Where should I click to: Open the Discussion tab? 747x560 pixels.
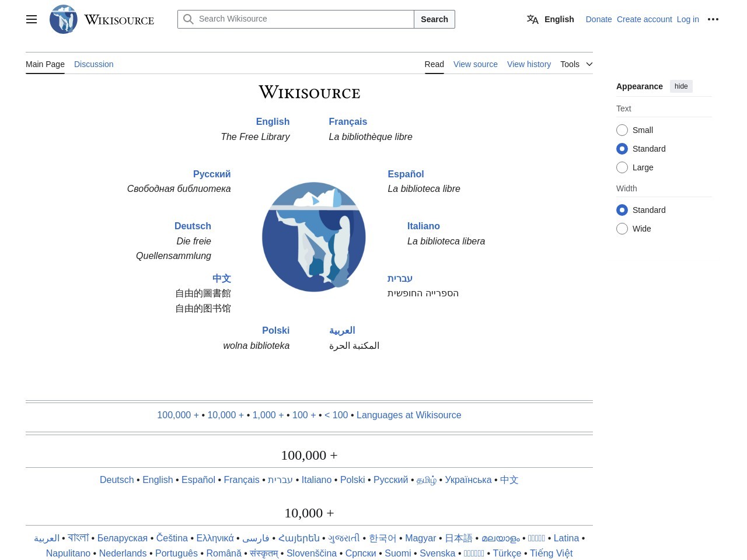point(94,64)
